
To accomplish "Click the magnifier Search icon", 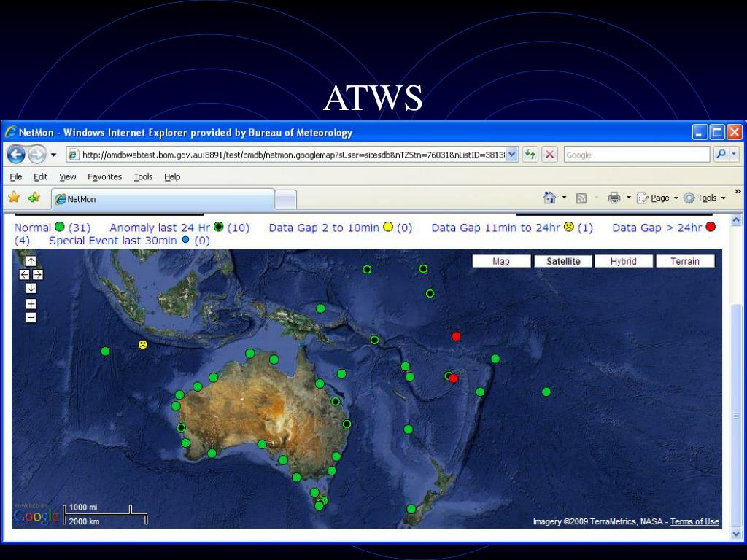I will click(x=721, y=155).
